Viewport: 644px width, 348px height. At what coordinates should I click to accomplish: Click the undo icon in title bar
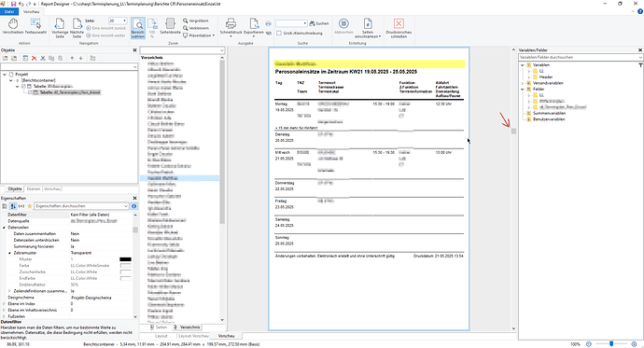click(21, 4)
